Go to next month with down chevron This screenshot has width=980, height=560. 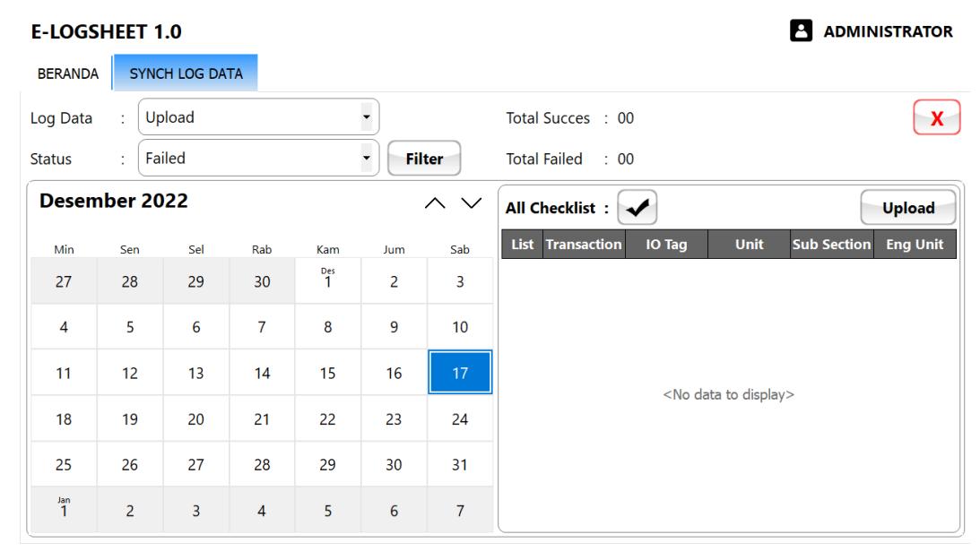coord(472,202)
